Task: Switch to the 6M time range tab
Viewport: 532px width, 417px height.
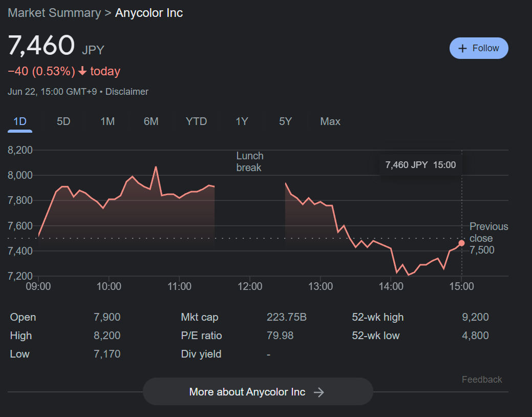Action: (x=151, y=121)
